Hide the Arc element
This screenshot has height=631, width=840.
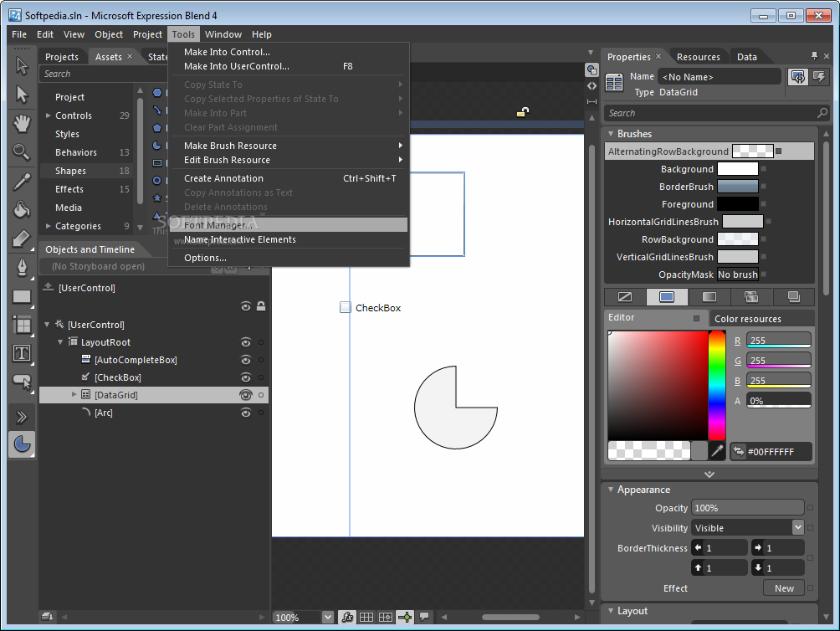(x=245, y=413)
